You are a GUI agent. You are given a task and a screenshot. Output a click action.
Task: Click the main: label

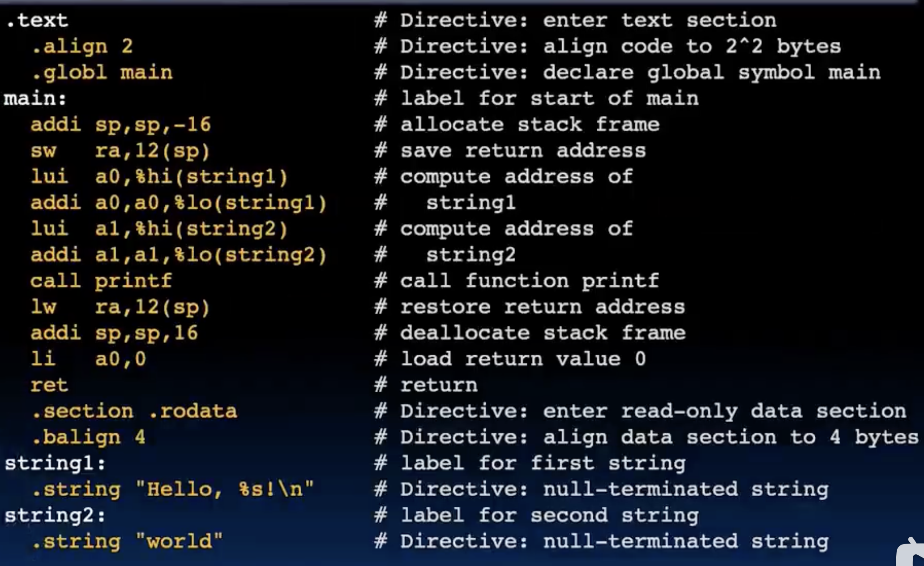pyautogui.click(x=35, y=99)
